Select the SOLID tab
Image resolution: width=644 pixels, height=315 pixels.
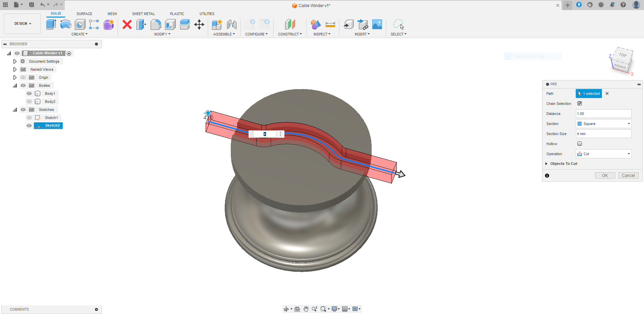pos(56,14)
